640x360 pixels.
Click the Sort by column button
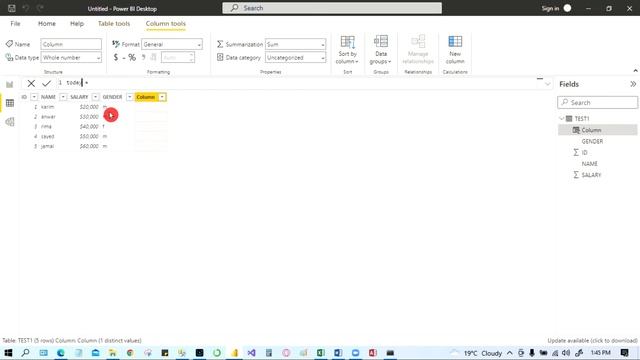click(347, 49)
